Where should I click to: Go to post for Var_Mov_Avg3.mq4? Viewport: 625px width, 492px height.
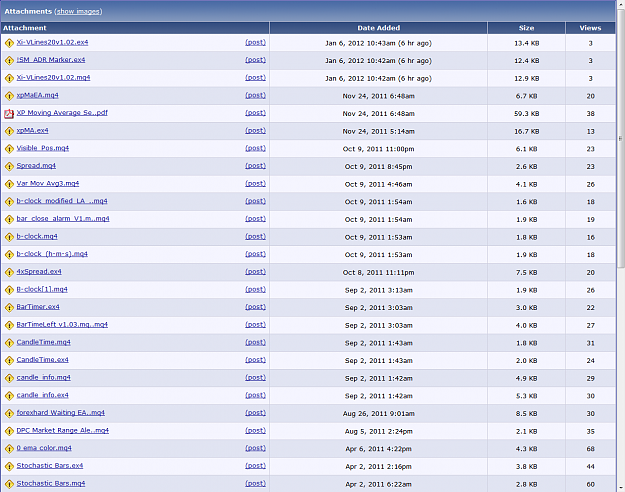click(256, 183)
